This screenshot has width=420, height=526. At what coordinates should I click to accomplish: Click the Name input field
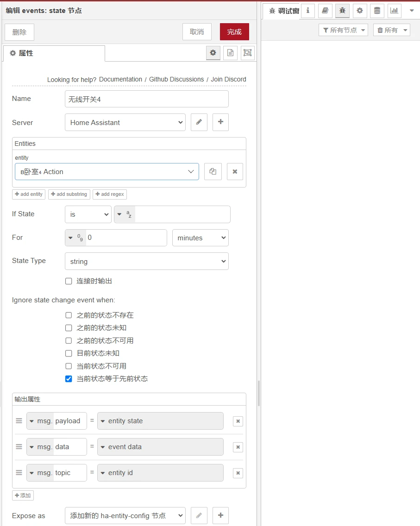click(147, 99)
